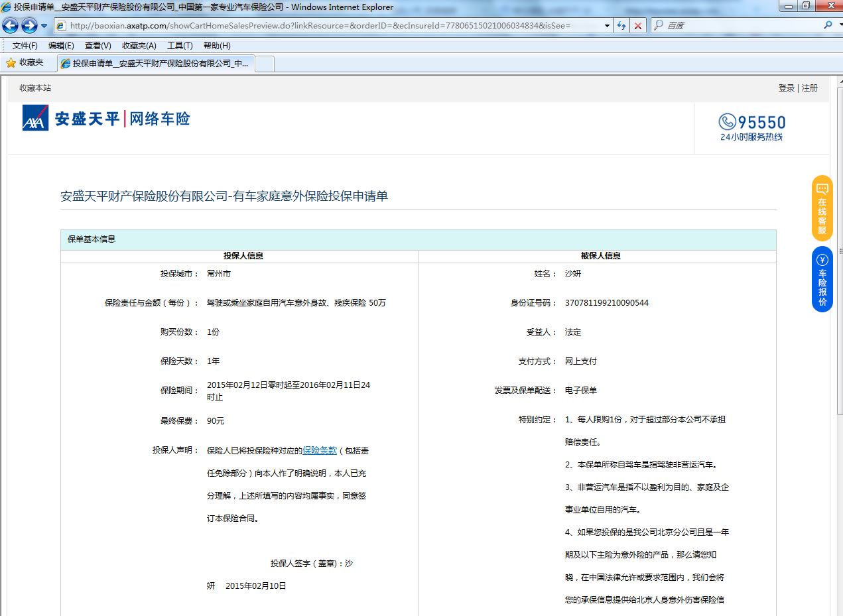
Task: Click beneficiary value 法定
Action: point(573,332)
